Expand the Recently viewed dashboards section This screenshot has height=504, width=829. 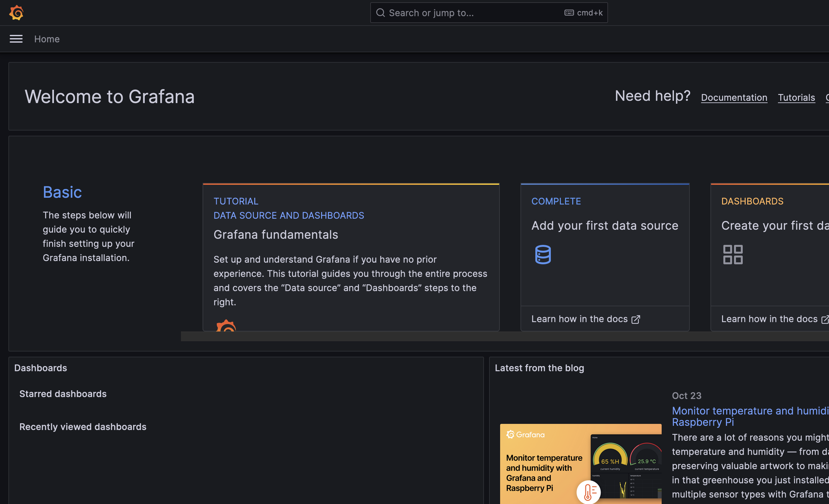(82, 426)
